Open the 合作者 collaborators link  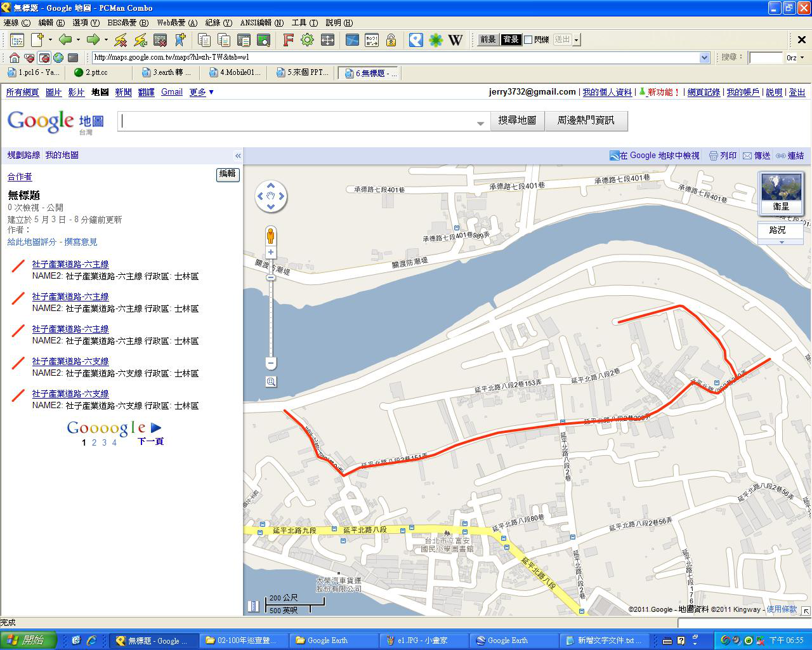(x=20, y=176)
